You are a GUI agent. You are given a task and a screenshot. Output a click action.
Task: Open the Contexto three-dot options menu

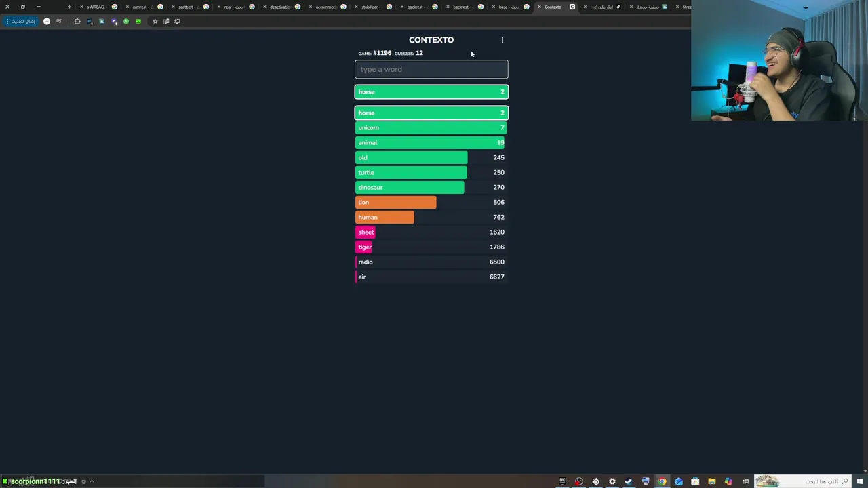502,40
